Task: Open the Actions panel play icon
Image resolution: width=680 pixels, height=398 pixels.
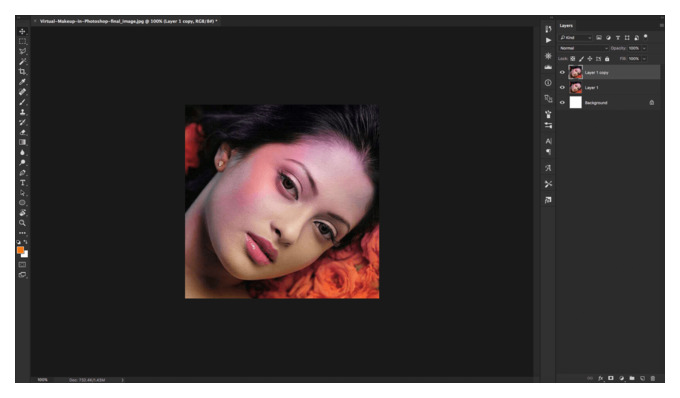Action: [x=548, y=40]
